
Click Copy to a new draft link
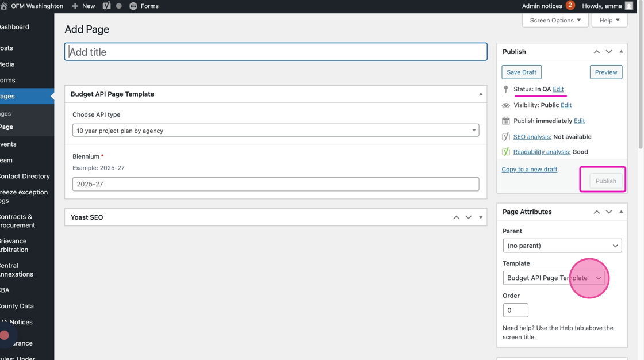pyautogui.click(x=529, y=169)
